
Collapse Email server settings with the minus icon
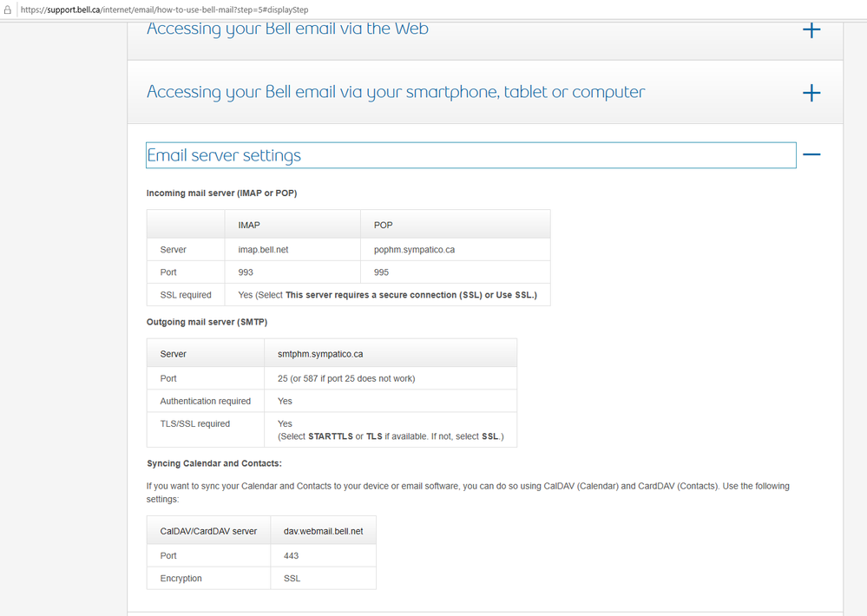(811, 154)
